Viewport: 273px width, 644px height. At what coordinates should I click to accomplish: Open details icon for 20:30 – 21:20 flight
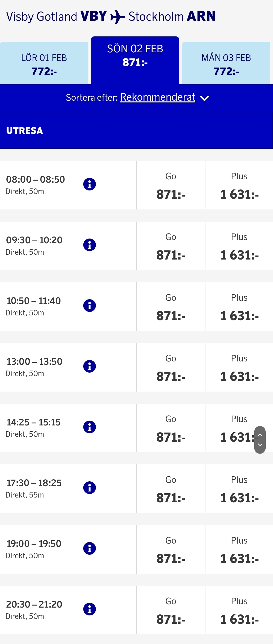pyautogui.click(x=90, y=609)
